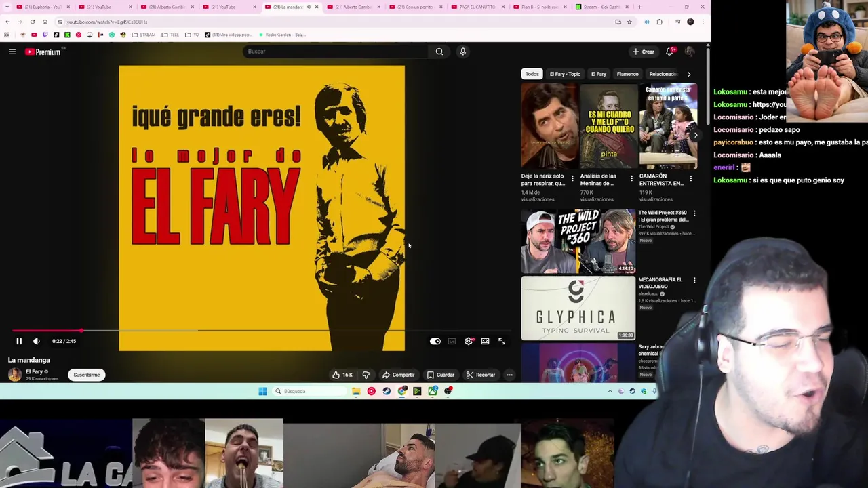Go to YouTube Premium home logo
This screenshot has width=868, height=488.
point(43,52)
